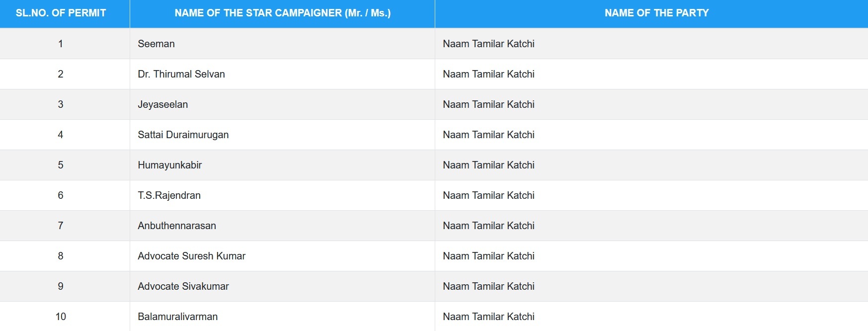Viewport: 868px width, 331px height.
Task: Click party name in Balamuralivarman's row
Action: (x=488, y=317)
